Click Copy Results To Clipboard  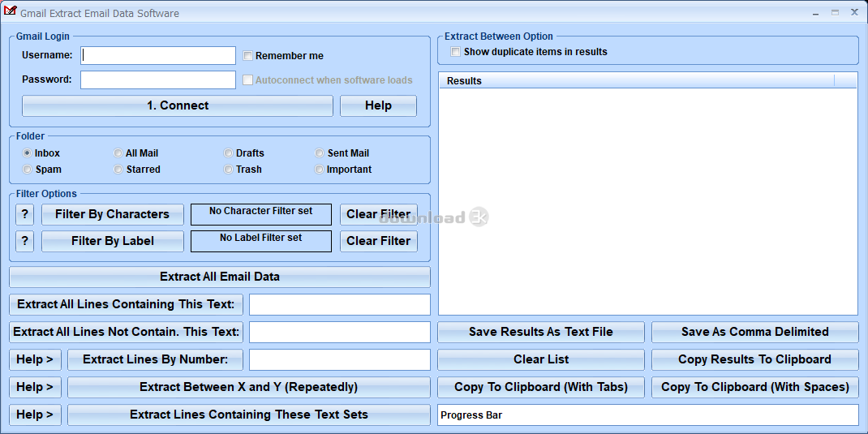755,359
